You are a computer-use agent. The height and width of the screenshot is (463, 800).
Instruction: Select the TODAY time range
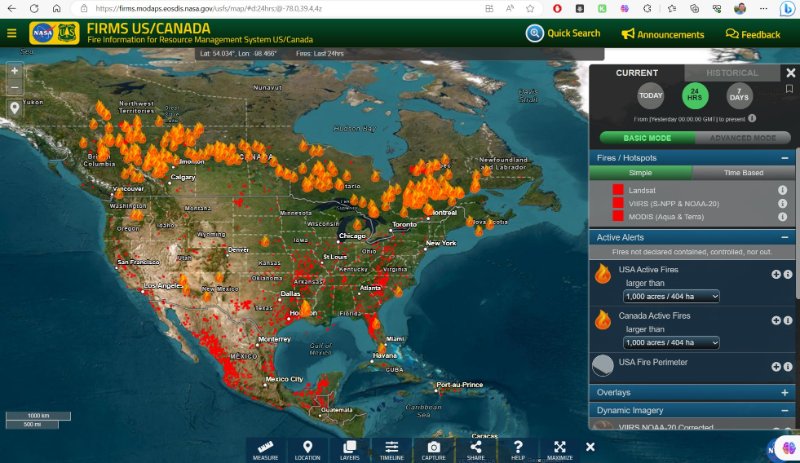(x=651, y=95)
